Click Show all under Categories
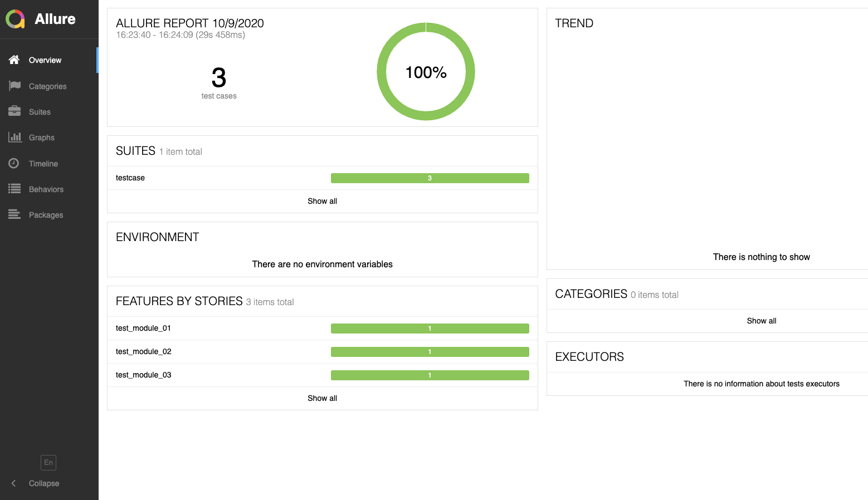Viewport: 868px width, 500px height. (761, 321)
